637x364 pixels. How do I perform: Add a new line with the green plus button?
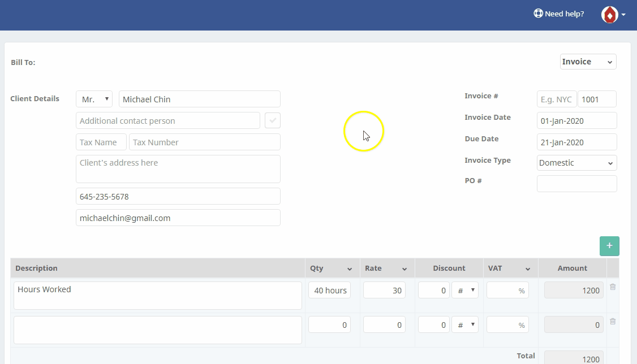609,246
